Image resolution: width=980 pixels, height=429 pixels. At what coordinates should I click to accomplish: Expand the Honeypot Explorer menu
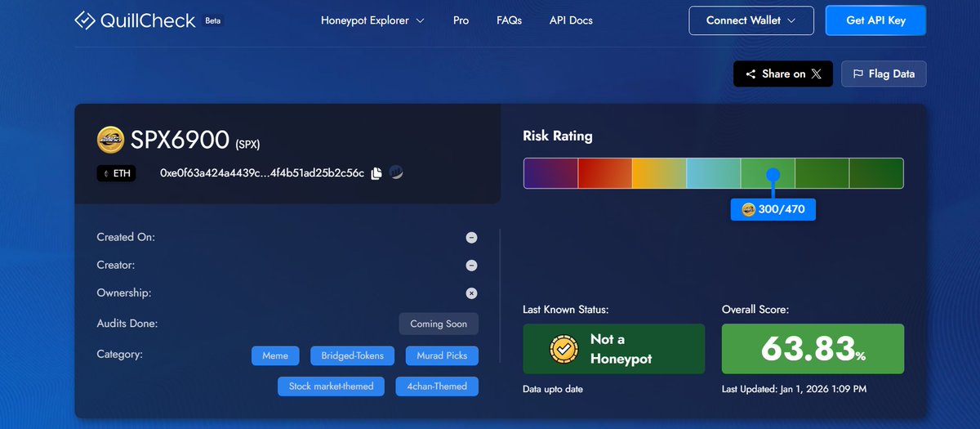pos(372,20)
